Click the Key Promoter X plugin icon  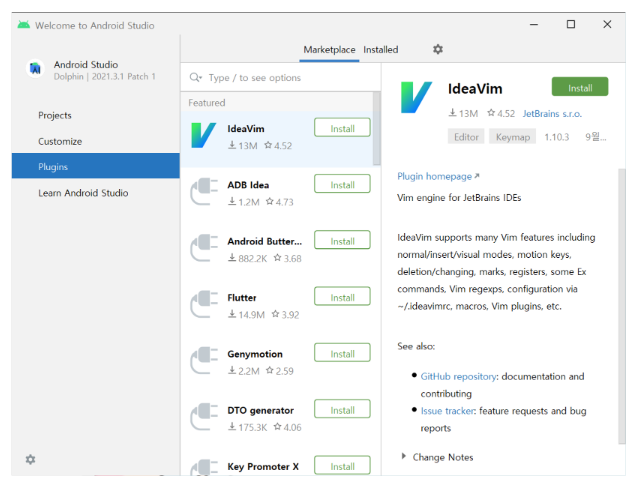205,468
